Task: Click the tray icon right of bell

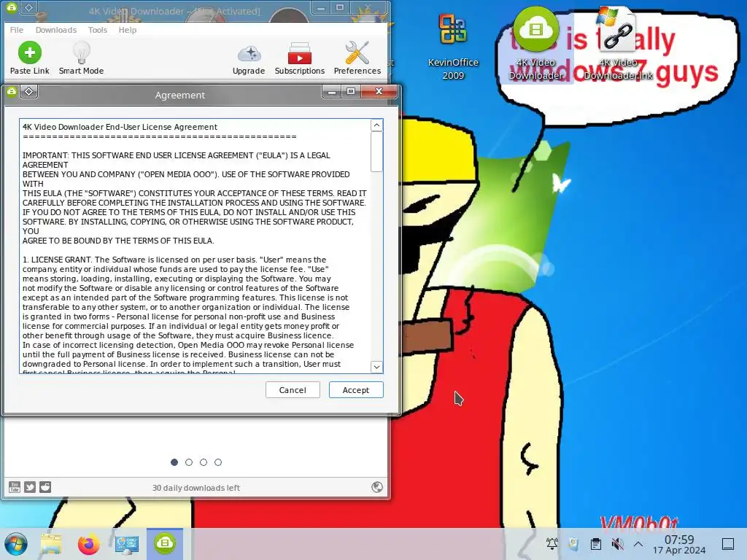Action: click(573, 544)
